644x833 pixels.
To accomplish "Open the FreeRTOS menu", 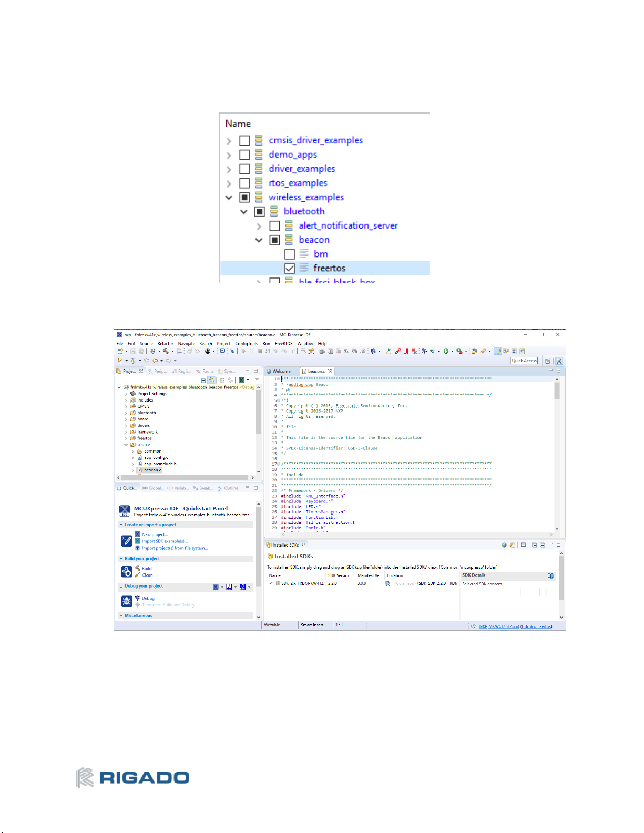I will click(x=283, y=344).
